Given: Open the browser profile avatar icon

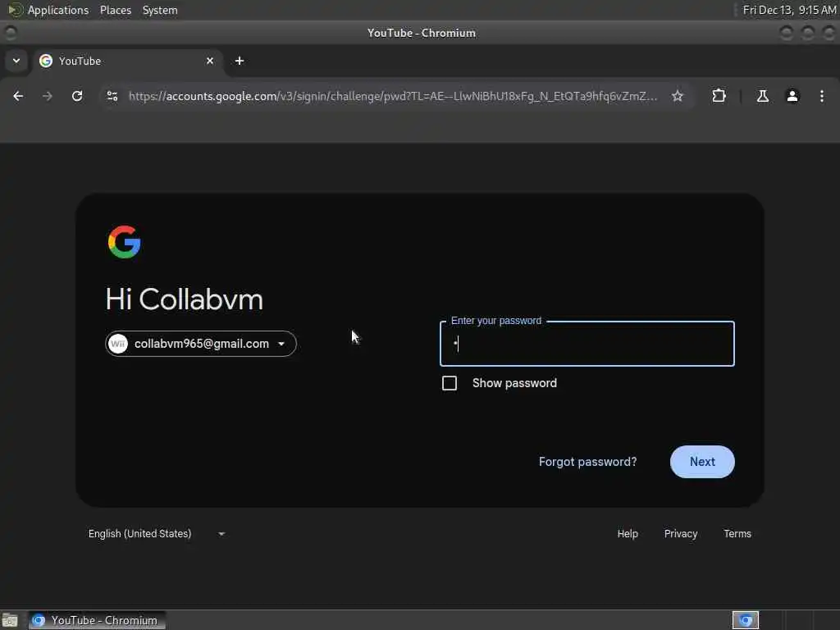Looking at the screenshot, I should click(x=792, y=96).
